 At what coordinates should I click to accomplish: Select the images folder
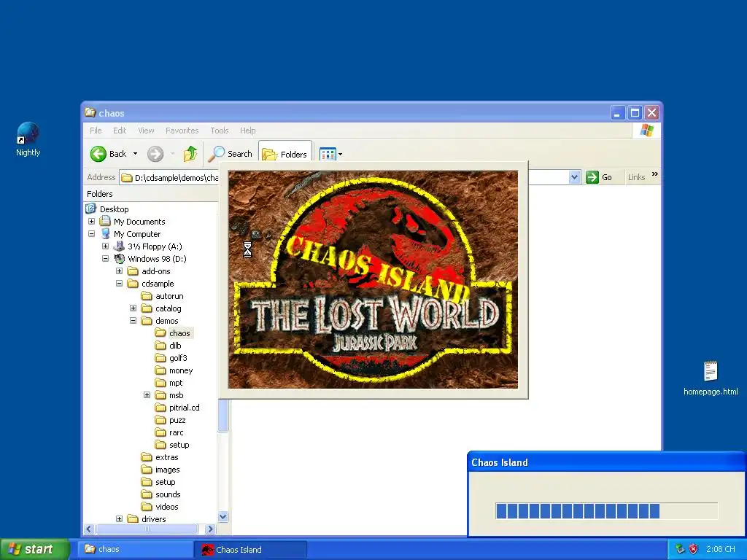point(167,469)
